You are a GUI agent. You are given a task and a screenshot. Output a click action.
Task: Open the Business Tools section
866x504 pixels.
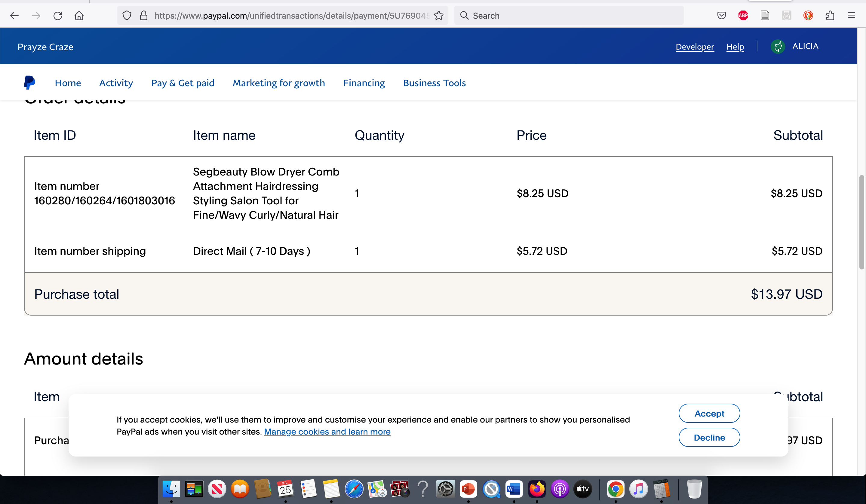tap(434, 83)
